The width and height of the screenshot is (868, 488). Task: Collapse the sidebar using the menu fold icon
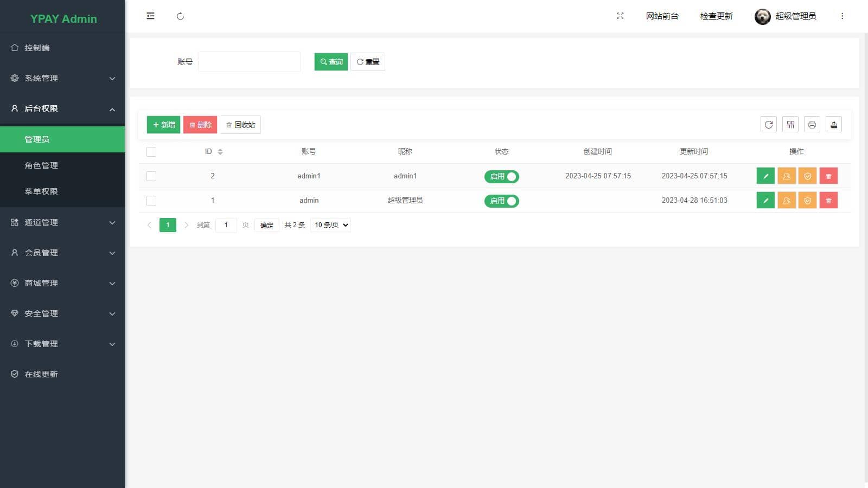(150, 16)
